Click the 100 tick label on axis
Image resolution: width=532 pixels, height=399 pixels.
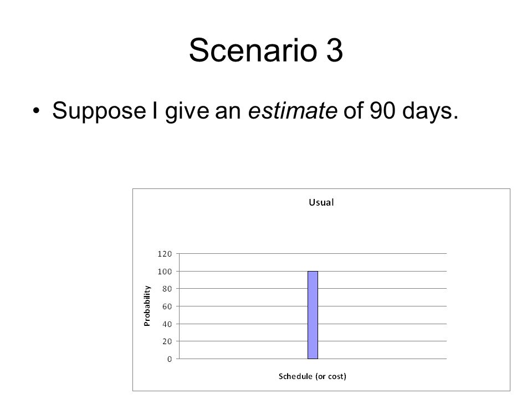point(165,272)
